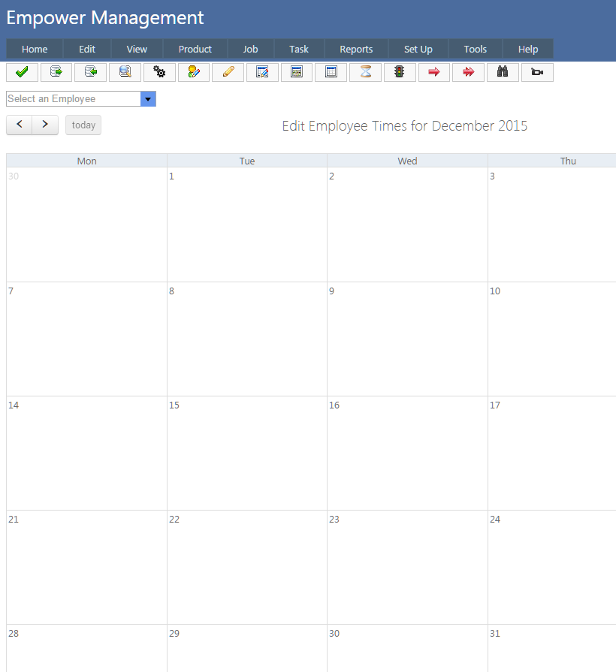Open the Reports menu
This screenshot has height=672, width=616.
pyautogui.click(x=356, y=49)
